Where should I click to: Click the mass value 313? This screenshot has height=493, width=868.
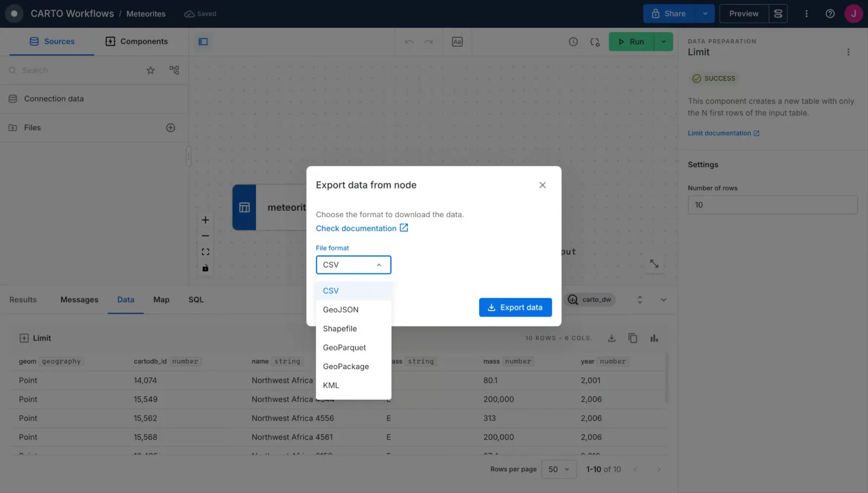pyautogui.click(x=489, y=419)
